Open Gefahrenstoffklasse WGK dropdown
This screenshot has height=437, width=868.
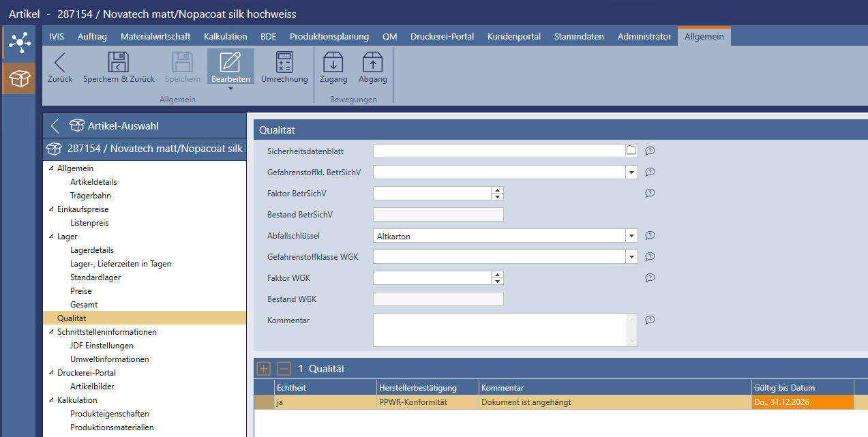pos(632,257)
